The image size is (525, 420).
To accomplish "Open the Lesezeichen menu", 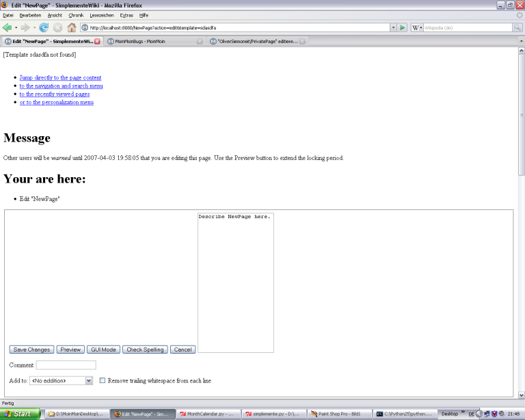I will point(102,14).
